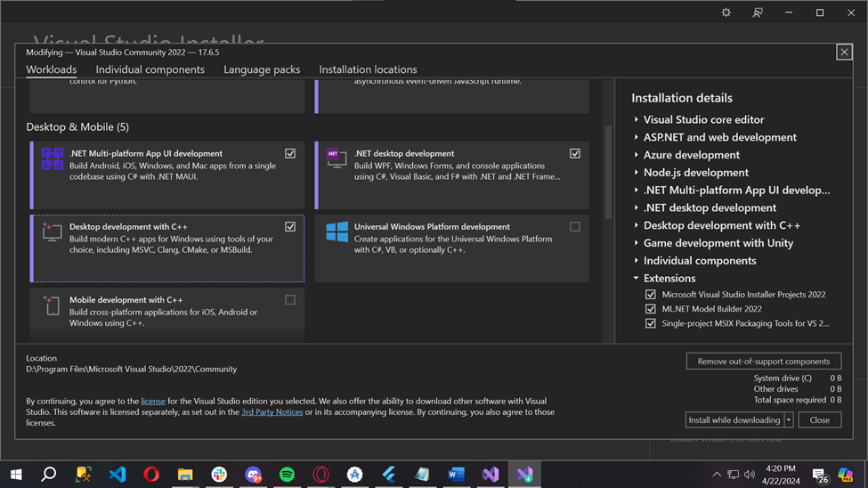Click the Close button at bottom right
Viewport: 868px width, 488px height.
(820, 419)
